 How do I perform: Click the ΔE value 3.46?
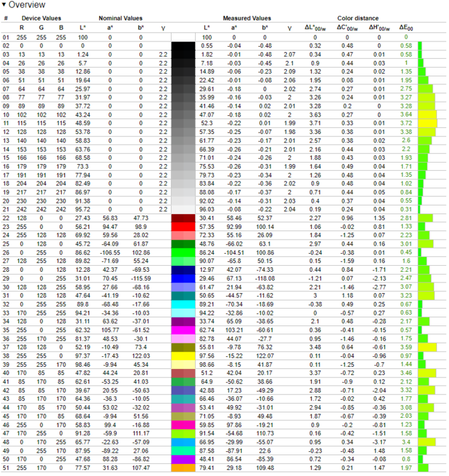pos(406,373)
